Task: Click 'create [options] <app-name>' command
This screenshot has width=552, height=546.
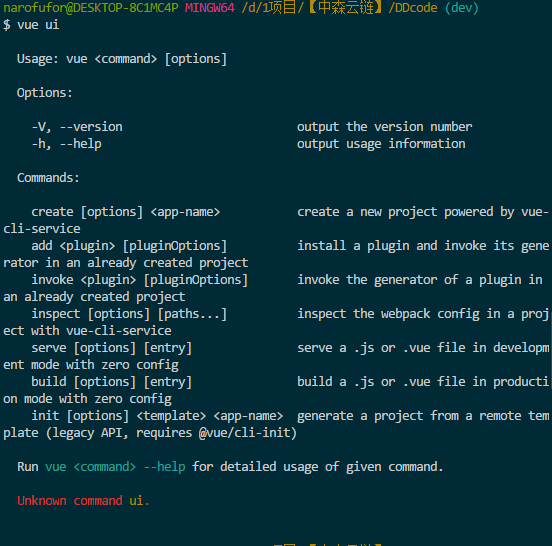Action: click(126, 212)
